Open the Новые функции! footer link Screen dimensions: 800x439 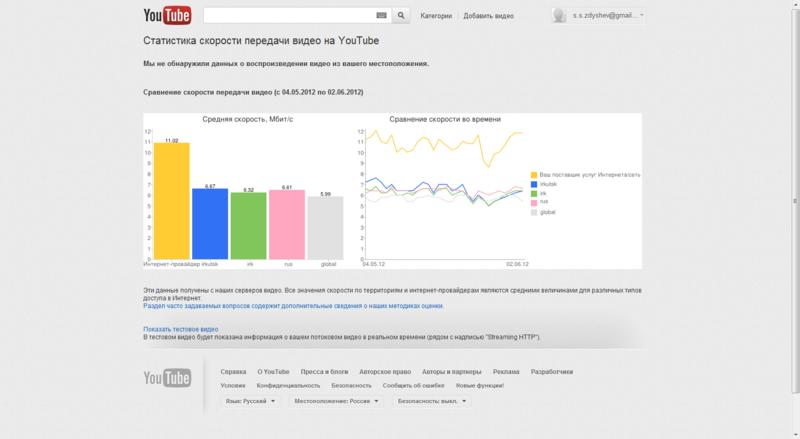coord(480,385)
